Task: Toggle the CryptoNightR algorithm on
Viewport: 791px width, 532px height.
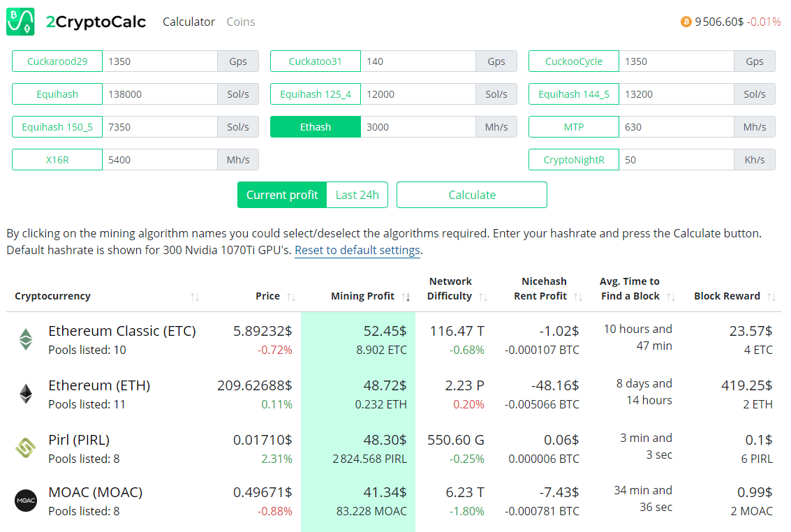Action: [x=573, y=160]
